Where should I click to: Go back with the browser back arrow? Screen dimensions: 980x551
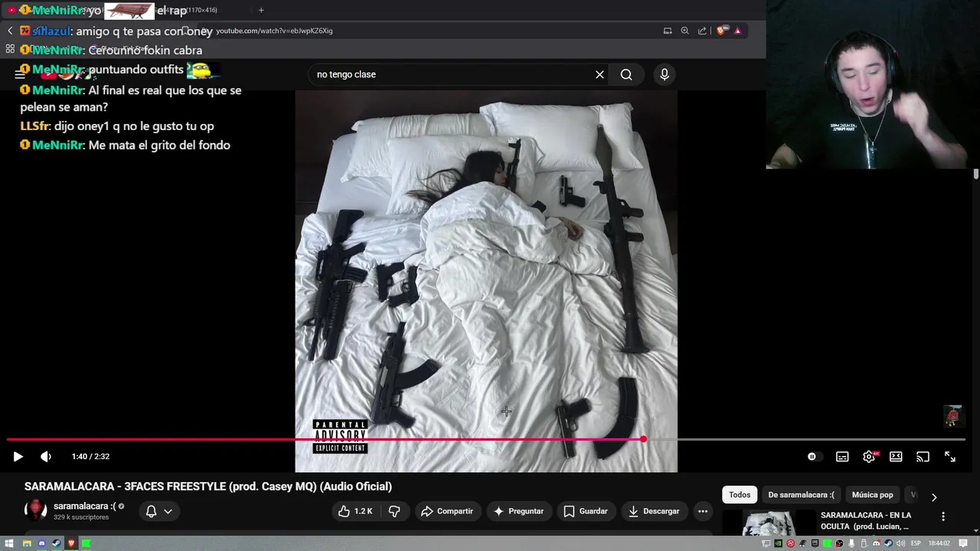(x=10, y=31)
